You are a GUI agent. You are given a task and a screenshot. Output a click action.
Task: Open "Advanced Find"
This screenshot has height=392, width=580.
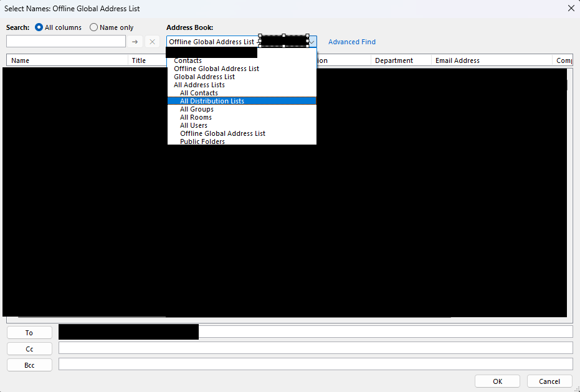point(351,41)
